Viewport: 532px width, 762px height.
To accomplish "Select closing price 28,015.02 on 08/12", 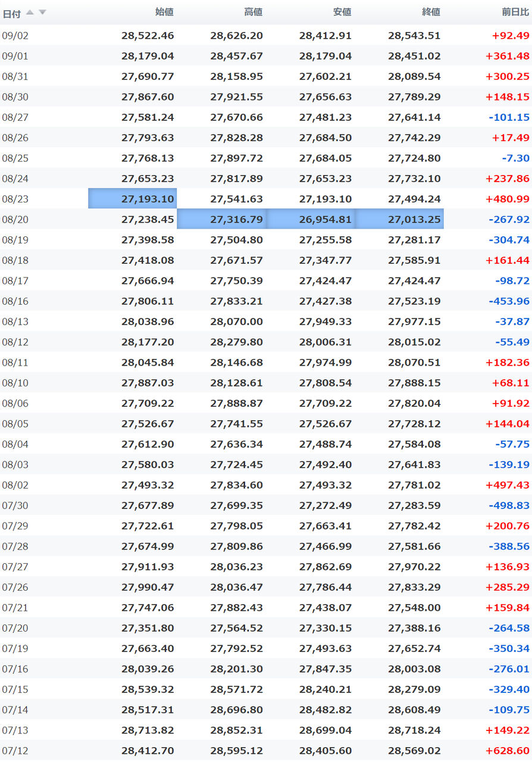I will coord(414,342).
